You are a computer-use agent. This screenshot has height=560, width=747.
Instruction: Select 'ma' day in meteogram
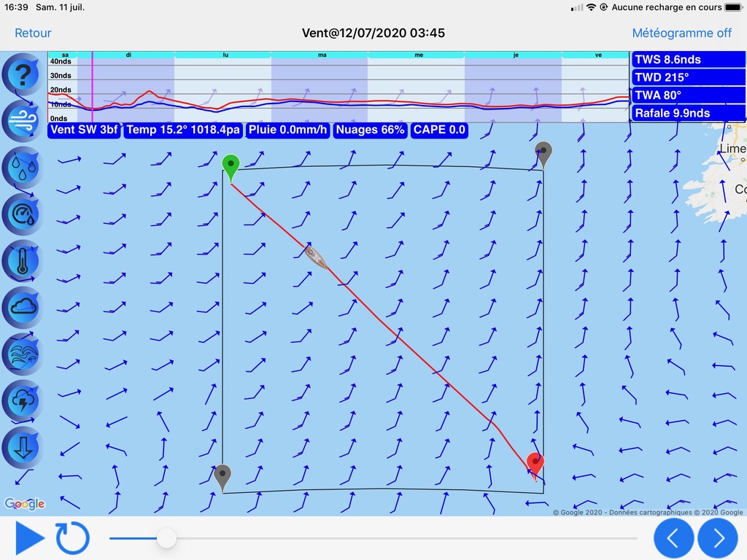pyautogui.click(x=322, y=55)
